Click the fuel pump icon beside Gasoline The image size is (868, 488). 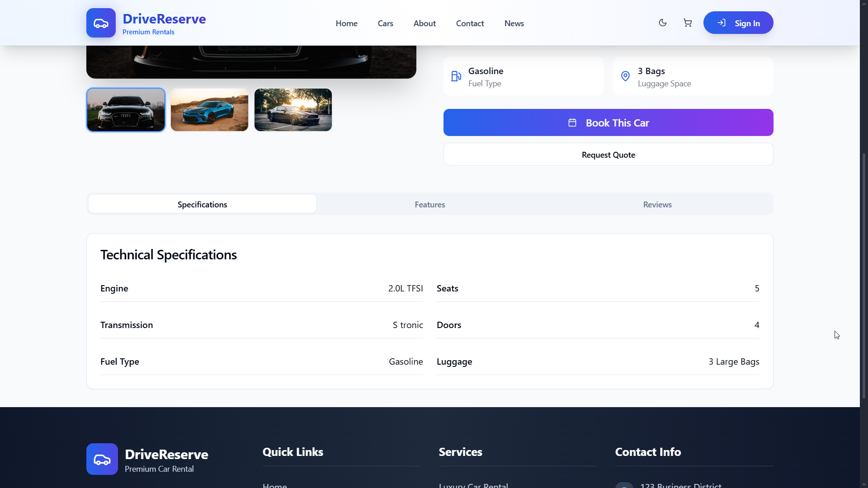click(x=456, y=76)
